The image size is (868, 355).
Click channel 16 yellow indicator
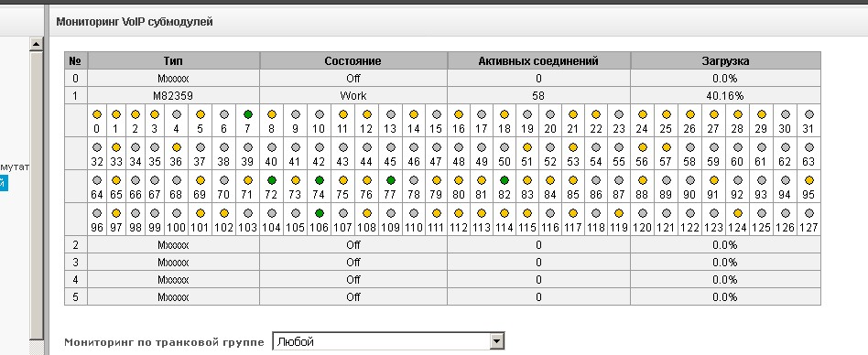click(x=459, y=114)
